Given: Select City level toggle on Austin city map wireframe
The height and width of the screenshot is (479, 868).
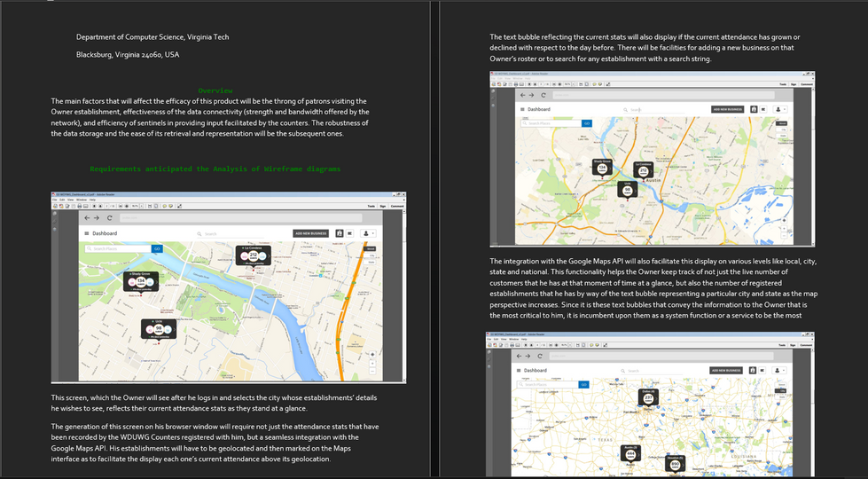Looking at the screenshot, I should (x=782, y=130).
